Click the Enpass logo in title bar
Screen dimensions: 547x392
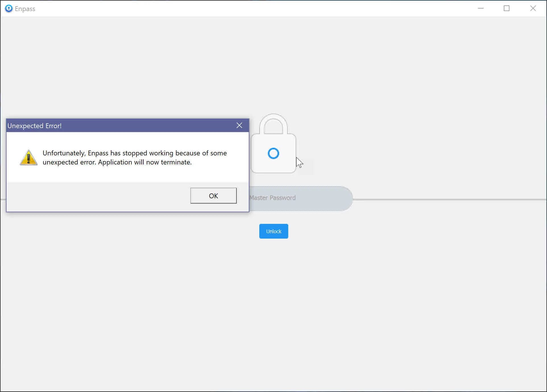(x=9, y=9)
